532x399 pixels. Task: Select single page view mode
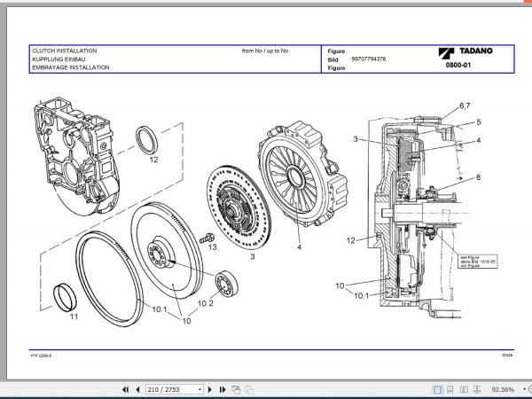pos(438,389)
